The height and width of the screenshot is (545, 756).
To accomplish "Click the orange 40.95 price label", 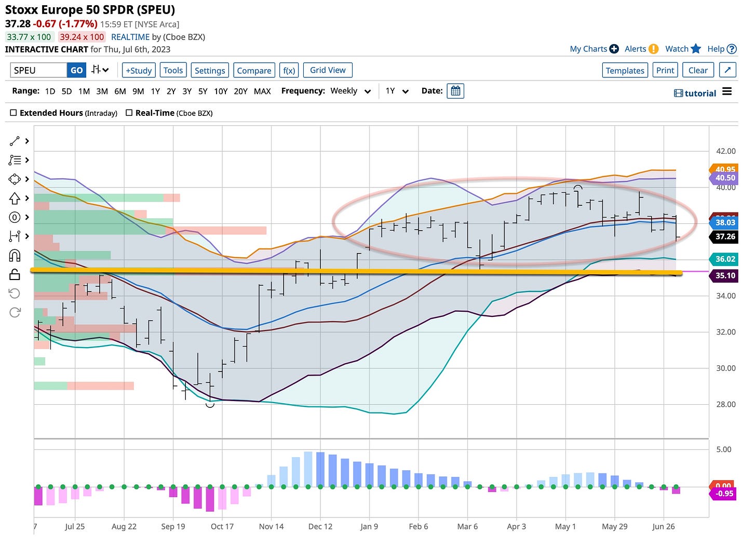I will point(724,169).
